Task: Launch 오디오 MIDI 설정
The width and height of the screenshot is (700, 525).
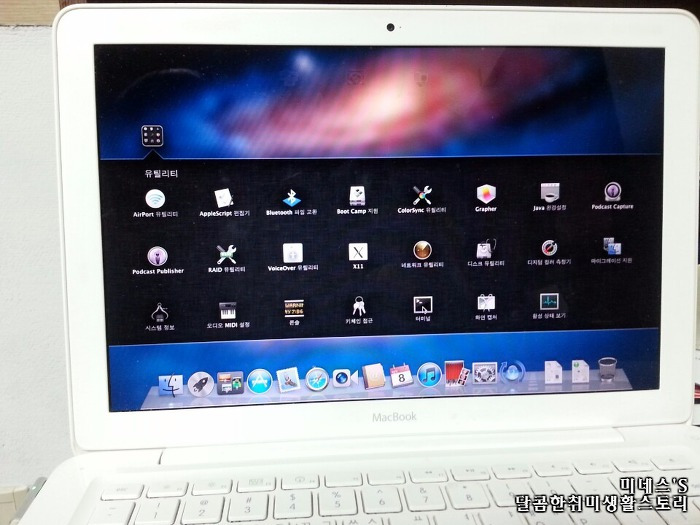Action: (x=228, y=311)
